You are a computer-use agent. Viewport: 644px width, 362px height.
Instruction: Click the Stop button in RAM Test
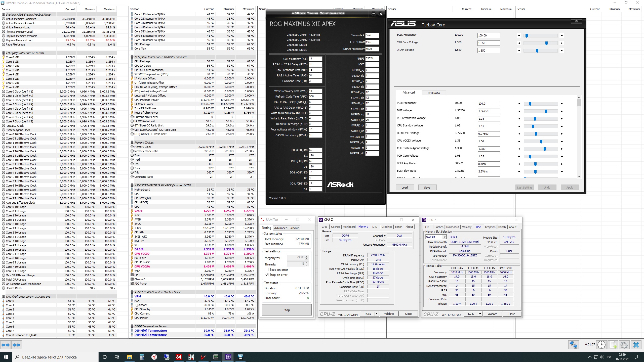tap(287, 310)
